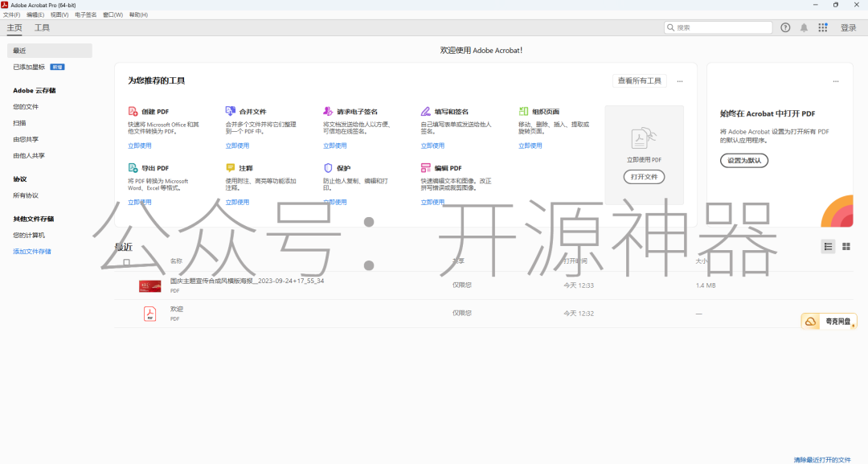Open the 电子签名 menu
The image size is (868, 464).
85,15
